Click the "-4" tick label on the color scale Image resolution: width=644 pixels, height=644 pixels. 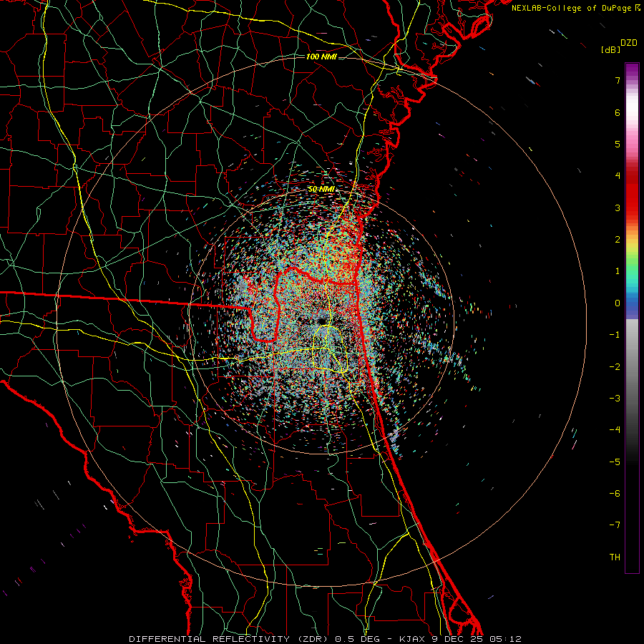click(615, 429)
